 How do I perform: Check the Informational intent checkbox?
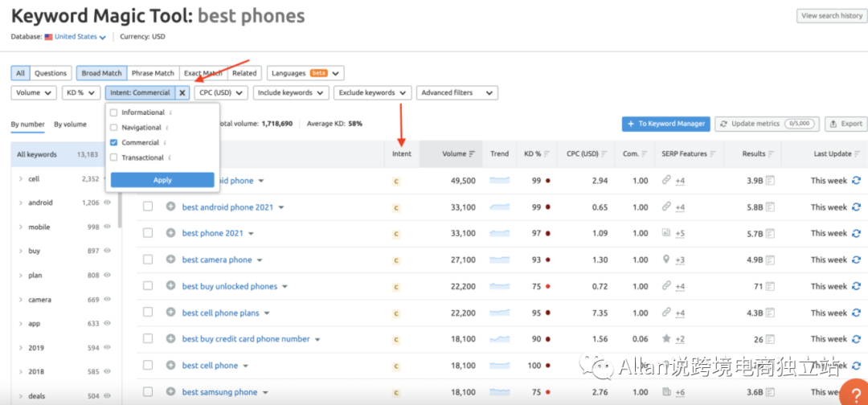[x=114, y=112]
